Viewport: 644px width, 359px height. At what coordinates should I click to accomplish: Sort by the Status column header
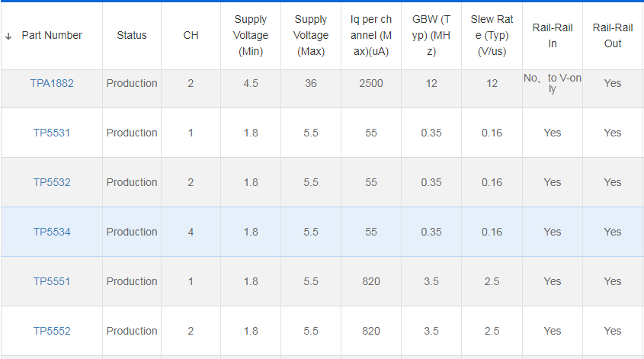pyautogui.click(x=132, y=35)
